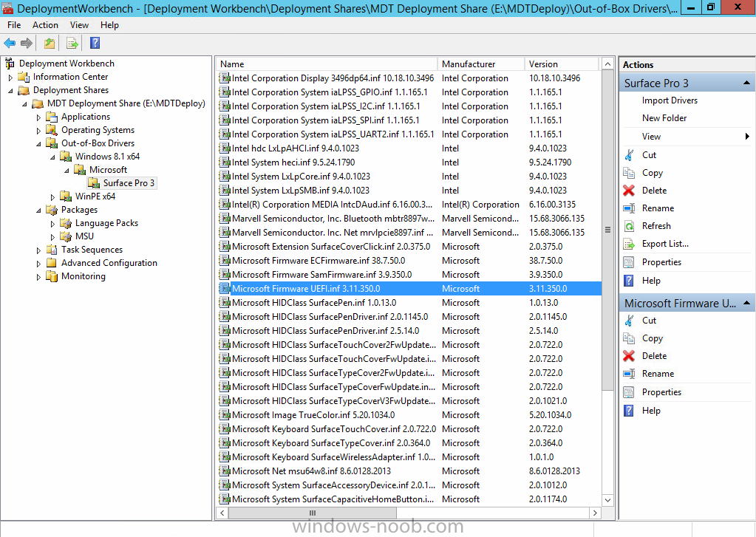Open the View menu in menu bar
Viewport: 756px width, 537px height.
coord(79,25)
